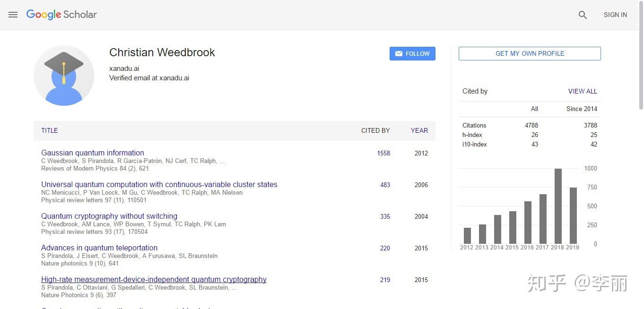Open the hamburger navigation menu
644x309 pixels.
[13, 15]
